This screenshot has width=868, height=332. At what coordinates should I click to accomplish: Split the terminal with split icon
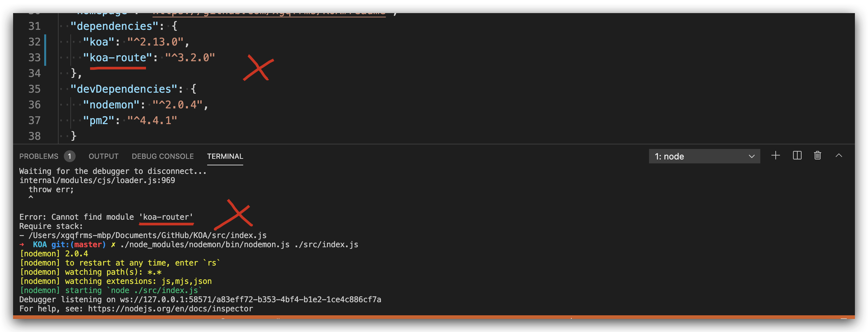coord(797,156)
